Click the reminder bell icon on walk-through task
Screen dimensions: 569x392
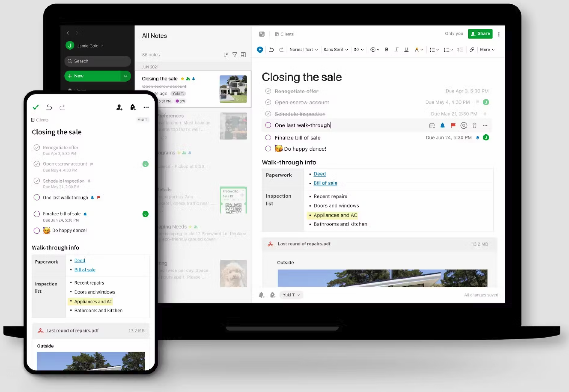pyautogui.click(x=442, y=125)
